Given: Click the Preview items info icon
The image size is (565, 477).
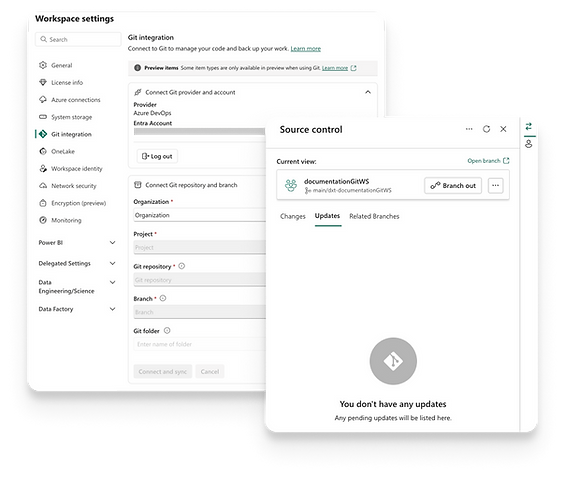Looking at the screenshot, I should (x=137, y=68).
